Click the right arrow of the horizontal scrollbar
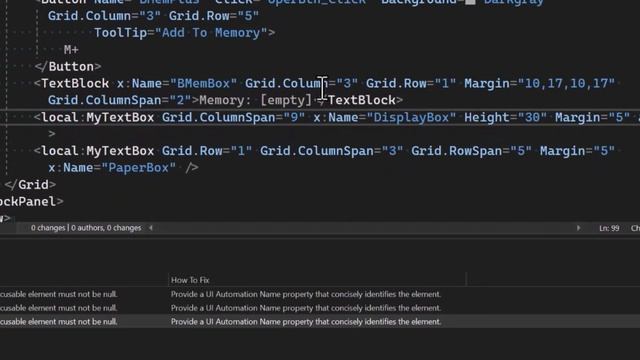Image resolution: width=640 pixels, height=360 pixels. 578,228
